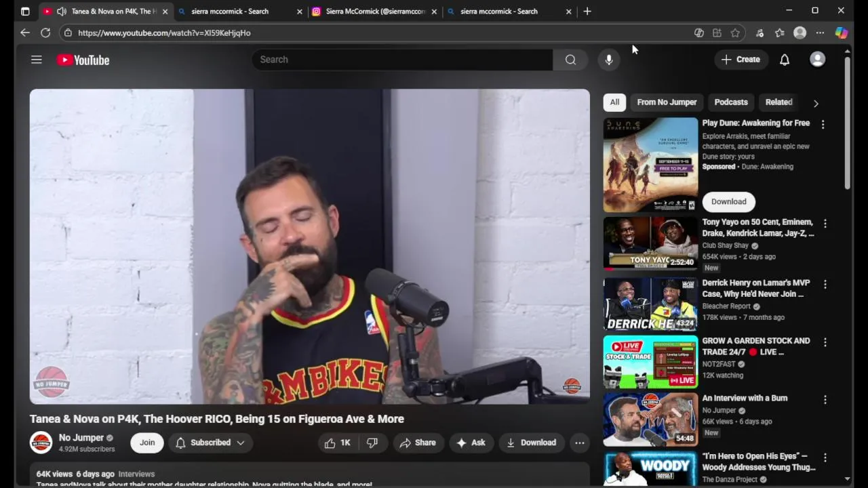Open the No Jumper channel name link
This screenshot has width=868, height=488.
tap(81, 438)
